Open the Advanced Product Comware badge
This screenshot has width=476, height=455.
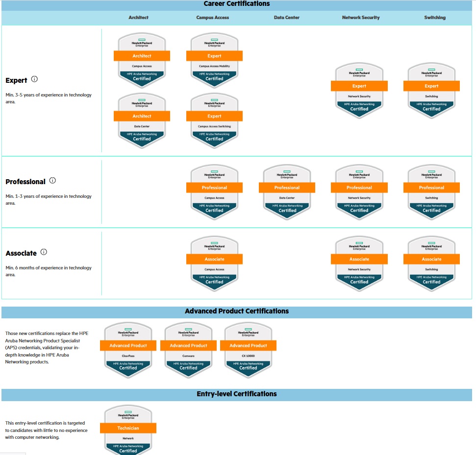click(188, 350)
